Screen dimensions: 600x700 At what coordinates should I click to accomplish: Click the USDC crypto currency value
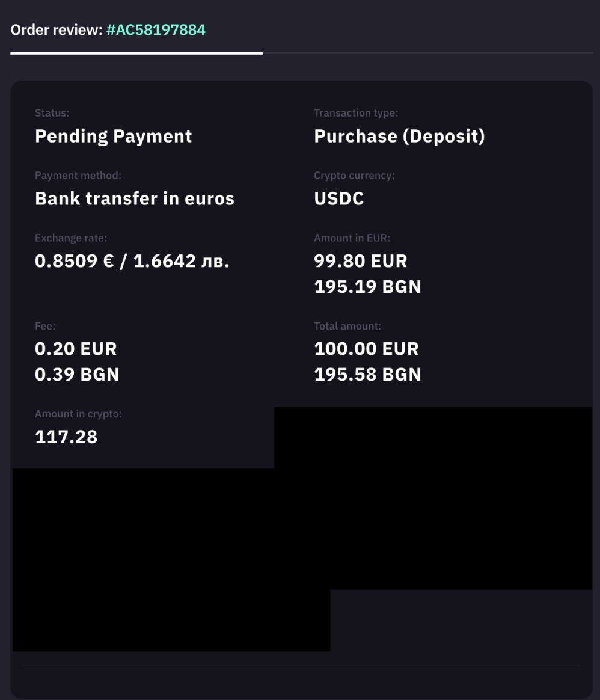coord(339,198)
